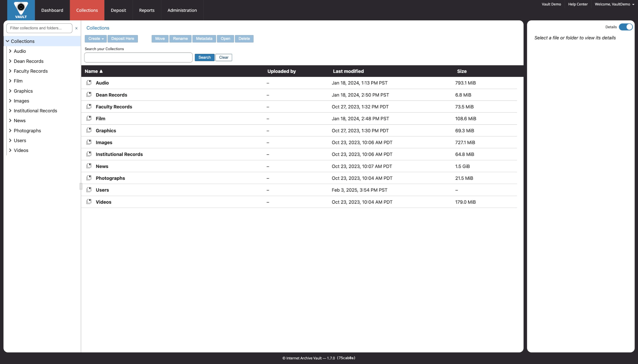Click the blue Search button
This screenshot has height=364, width=638.
click(x=204, y=57)
